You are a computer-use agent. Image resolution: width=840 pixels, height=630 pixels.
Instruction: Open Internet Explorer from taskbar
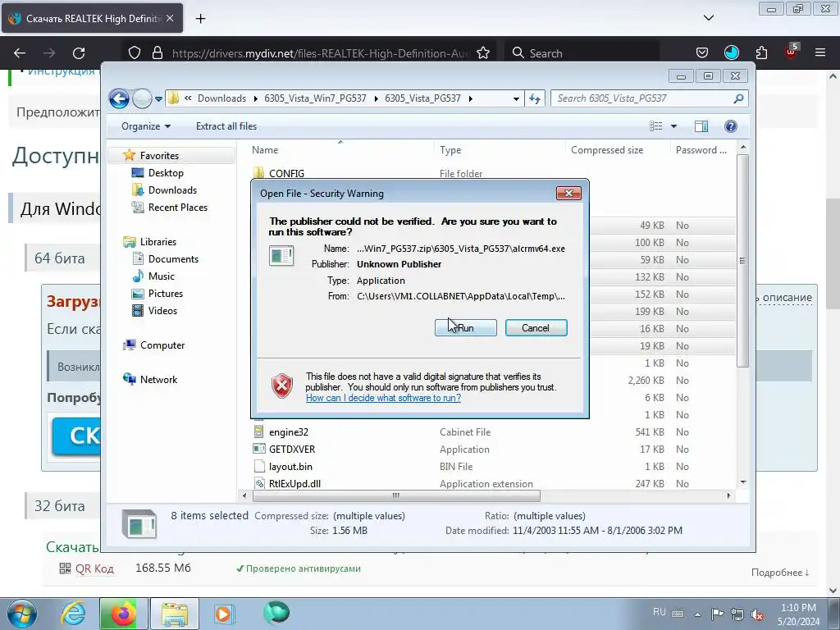point(72,614)
